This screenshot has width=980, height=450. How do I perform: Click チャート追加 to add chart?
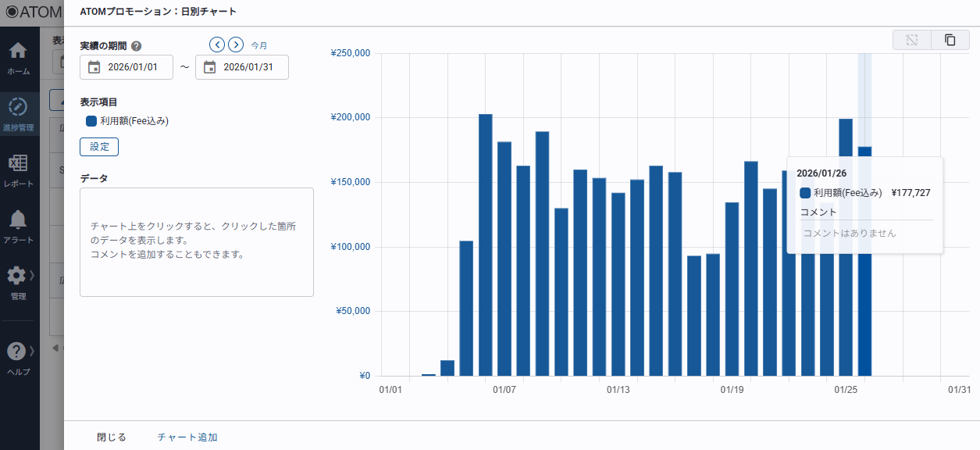[x=187, y=437]
